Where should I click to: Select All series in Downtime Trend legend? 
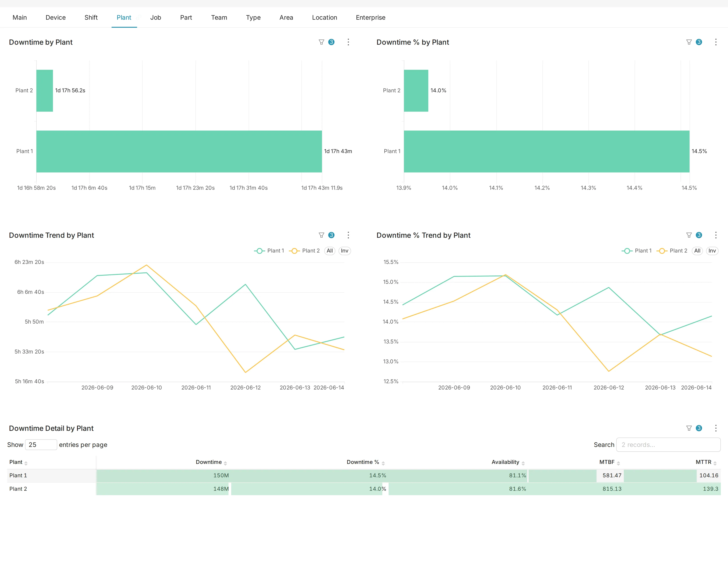click(x=330, y=251)
